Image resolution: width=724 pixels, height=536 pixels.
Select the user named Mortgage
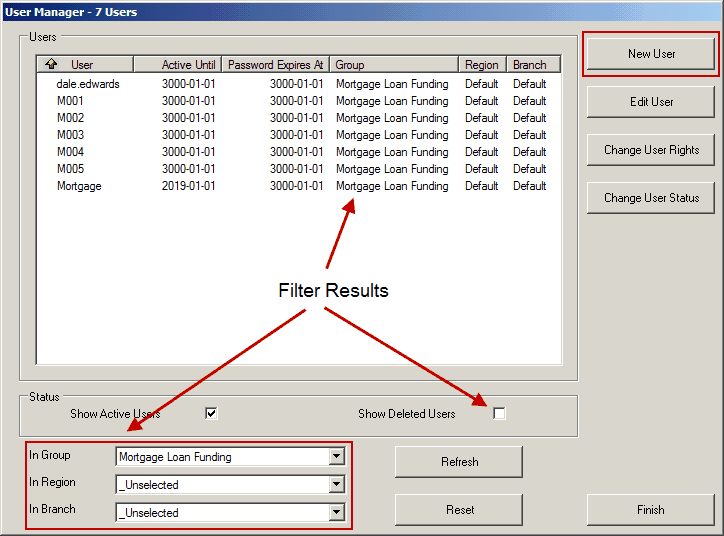pyautogui.click(x=79, y=187)
